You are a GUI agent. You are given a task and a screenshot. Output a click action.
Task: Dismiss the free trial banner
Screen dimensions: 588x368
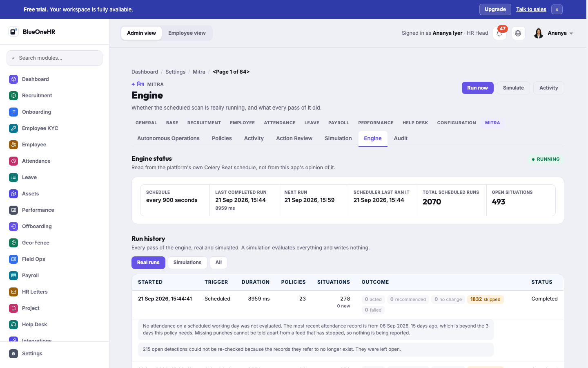tap(557, 9)
